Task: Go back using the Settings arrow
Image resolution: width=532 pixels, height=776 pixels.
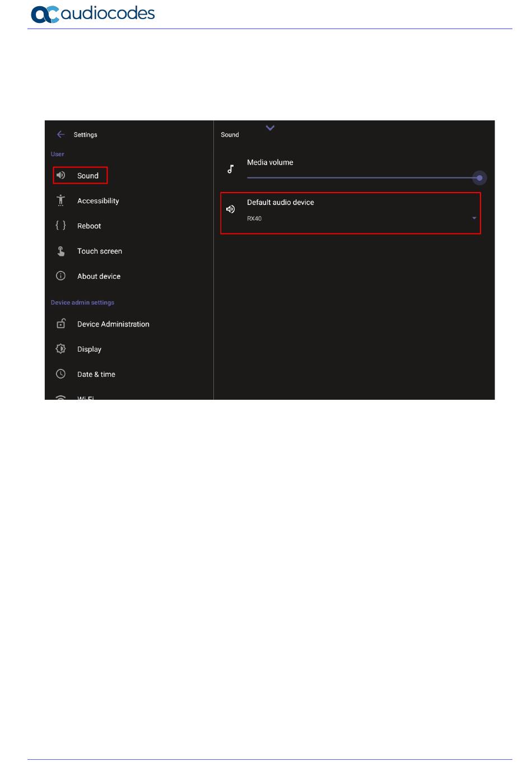Action: click(x=60, y=134)
